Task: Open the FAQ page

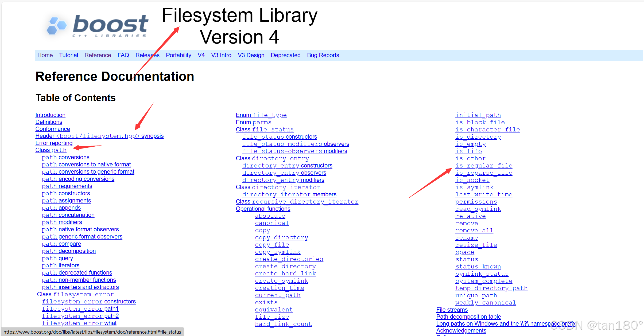Action: tap(123, 55)
